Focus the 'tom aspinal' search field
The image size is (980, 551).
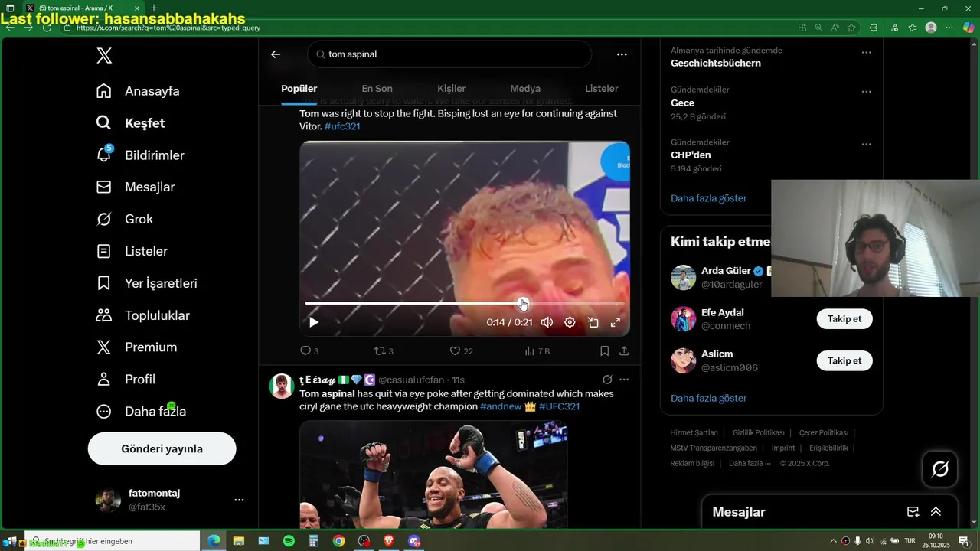tap(449, 54)
